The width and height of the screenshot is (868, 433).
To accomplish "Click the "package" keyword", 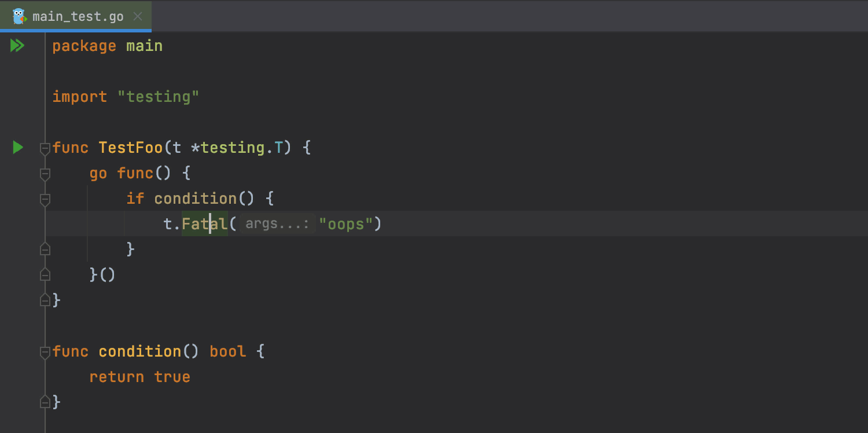I will pyautogui.click(x=84, y=46).
